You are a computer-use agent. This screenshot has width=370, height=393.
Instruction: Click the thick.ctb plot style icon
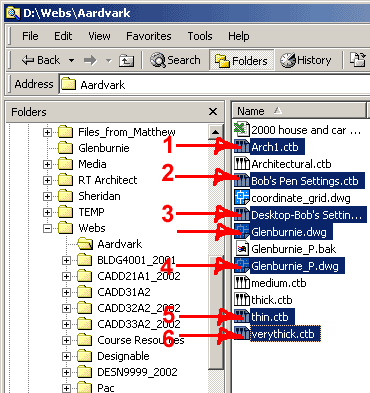tap(242, 300)
